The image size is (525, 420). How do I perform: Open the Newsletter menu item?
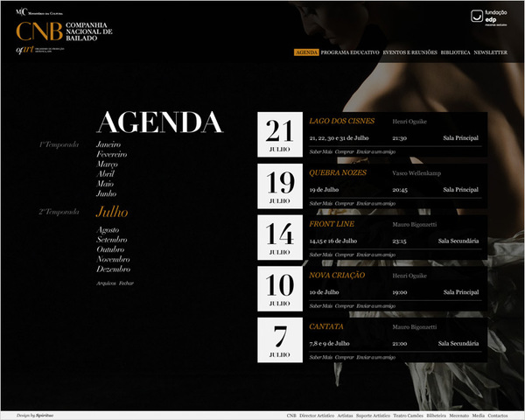point(491,52)
